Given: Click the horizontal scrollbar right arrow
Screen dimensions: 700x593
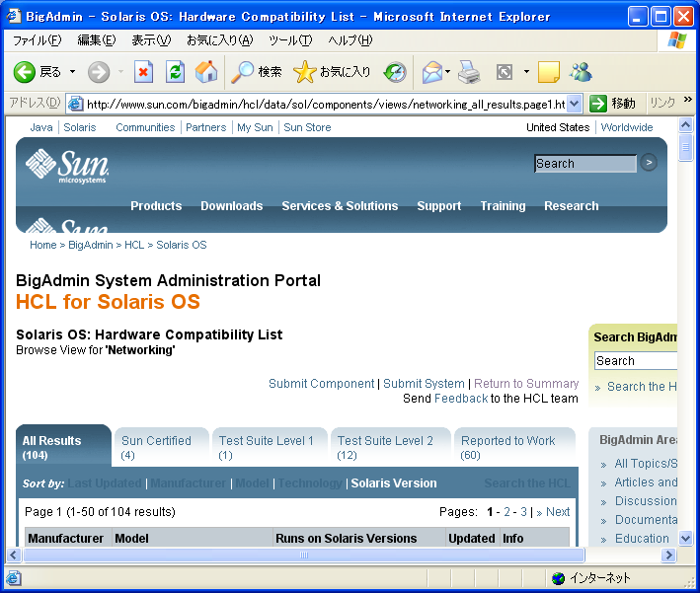Looking at the screenshot, I should point(667,556).
